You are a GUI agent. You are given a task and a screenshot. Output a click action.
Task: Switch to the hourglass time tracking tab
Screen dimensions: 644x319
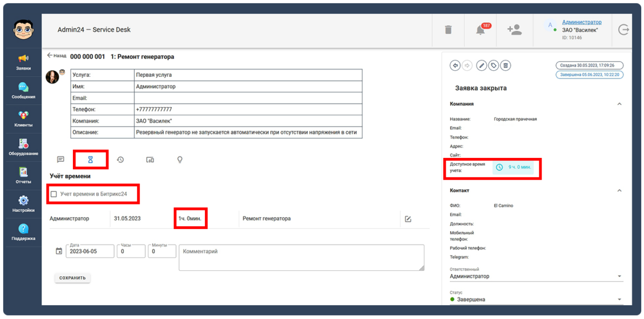pyautogui.click(x=90, y=160)
